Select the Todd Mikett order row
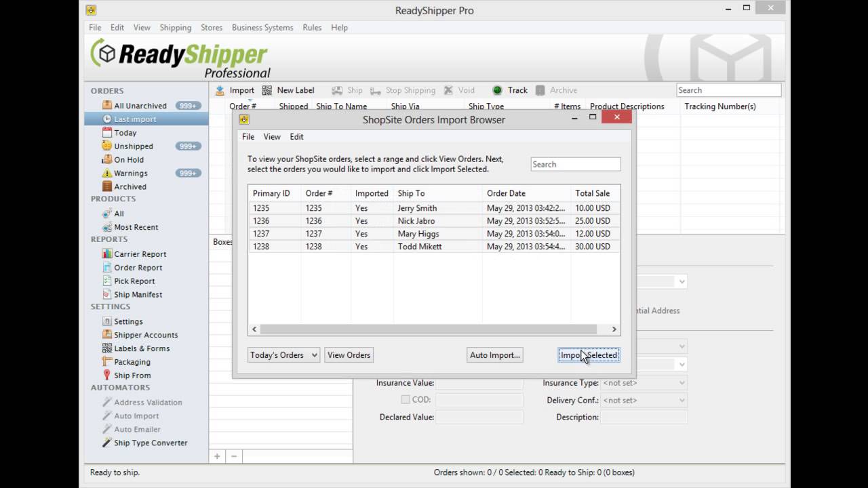The width and height of the screenshot is (868, 488). [x=434, y=247]
